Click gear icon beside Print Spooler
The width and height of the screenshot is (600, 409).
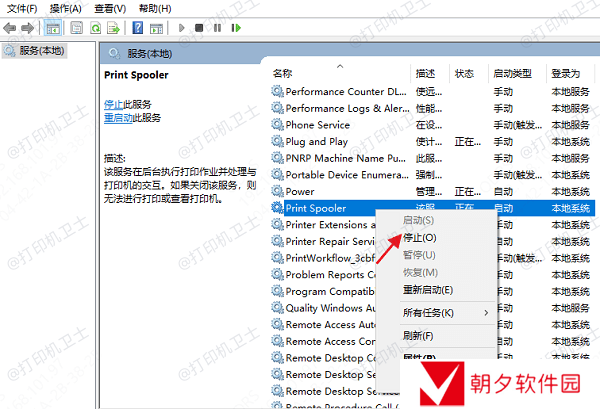click(277, 208)
